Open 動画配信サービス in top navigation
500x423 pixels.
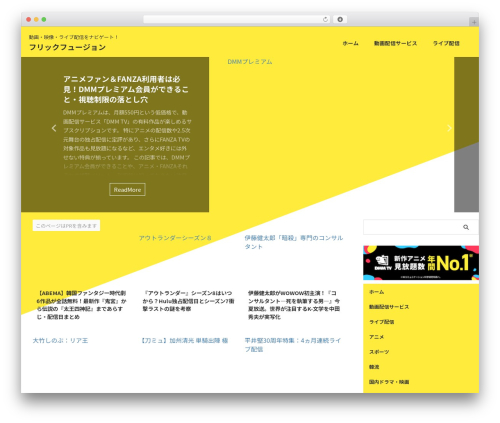(x=395, y=43)
